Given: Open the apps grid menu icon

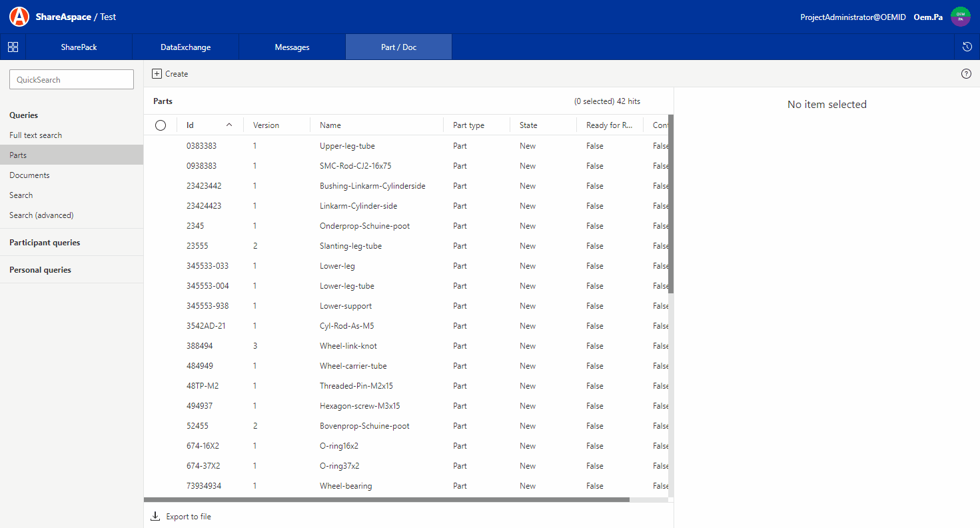Looking at the screenshot, I should (x=13, y=47).
